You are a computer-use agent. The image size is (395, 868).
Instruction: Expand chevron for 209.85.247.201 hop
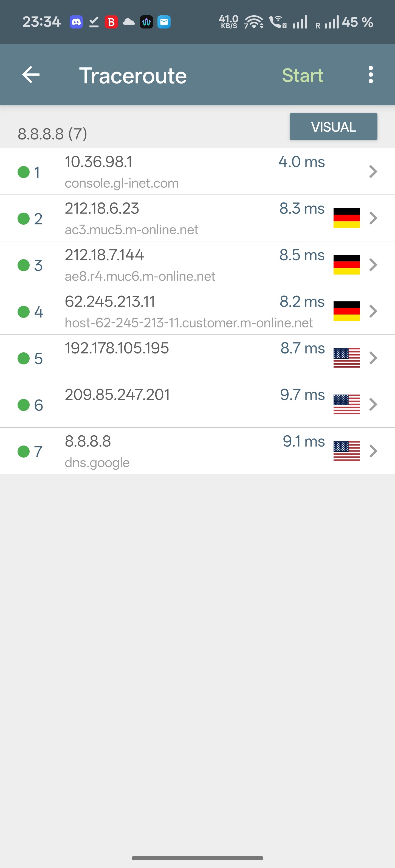tap(373, 404)
